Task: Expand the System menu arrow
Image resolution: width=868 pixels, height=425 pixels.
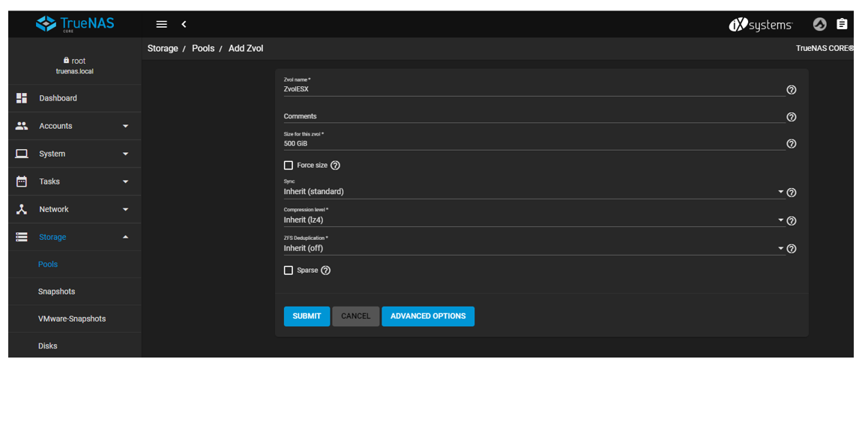Action: tap(126, 154)
